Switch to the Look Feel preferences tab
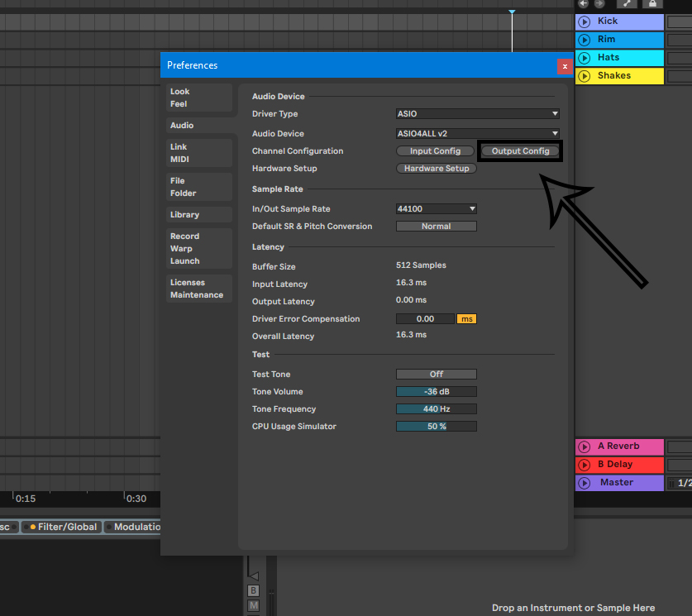Image resolution: width=692 pixels, height=616 pixels. 199,98
